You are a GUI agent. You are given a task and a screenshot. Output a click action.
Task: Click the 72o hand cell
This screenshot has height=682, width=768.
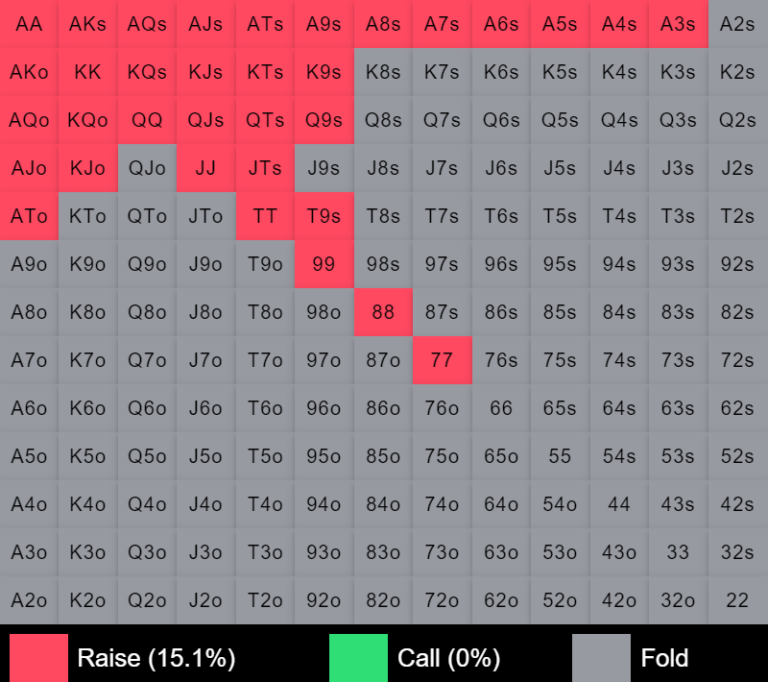(442, 600)
